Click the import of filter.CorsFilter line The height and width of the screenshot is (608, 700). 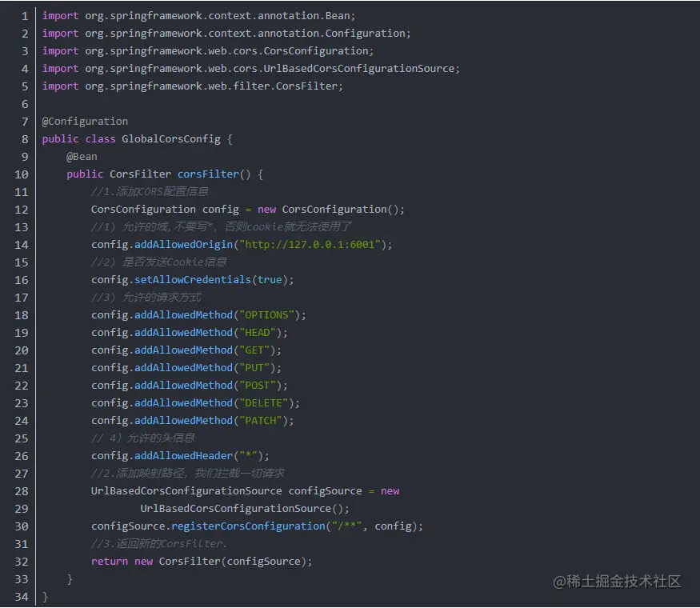coord(193,86)
